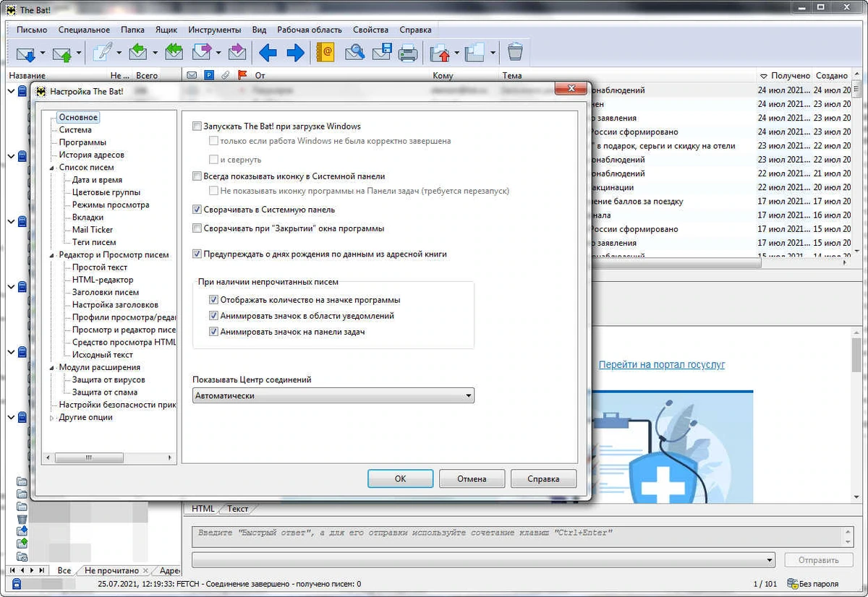Create a new message with the pen icon

pos(103,53)
